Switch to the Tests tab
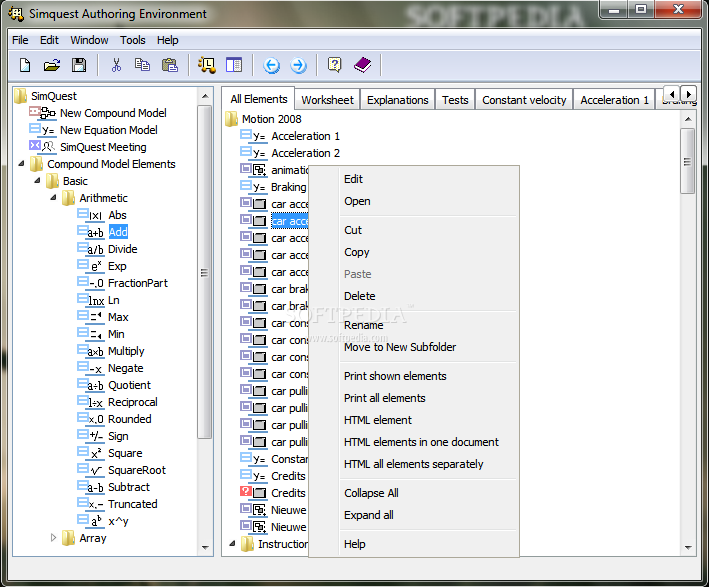This screenshot has height=587, width=709. [455, 99]
